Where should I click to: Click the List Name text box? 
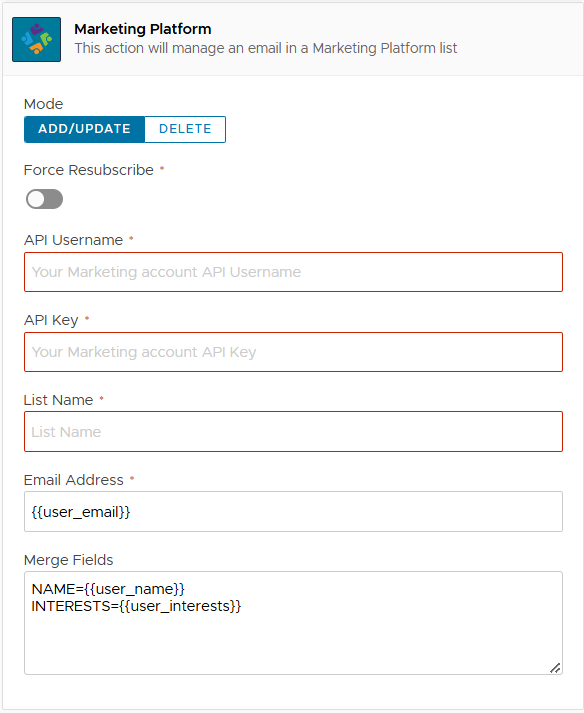click(x=293, y=432)
